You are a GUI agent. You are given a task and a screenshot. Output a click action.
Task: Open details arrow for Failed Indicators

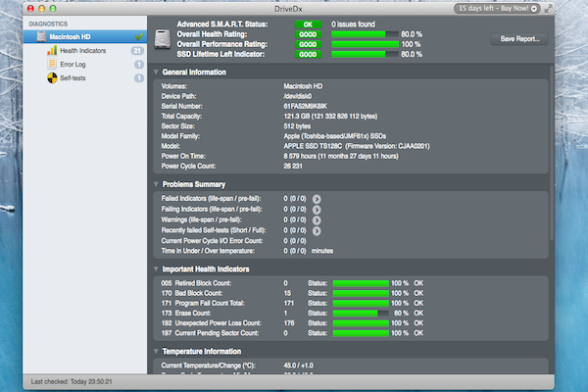(x=317, y=199)
